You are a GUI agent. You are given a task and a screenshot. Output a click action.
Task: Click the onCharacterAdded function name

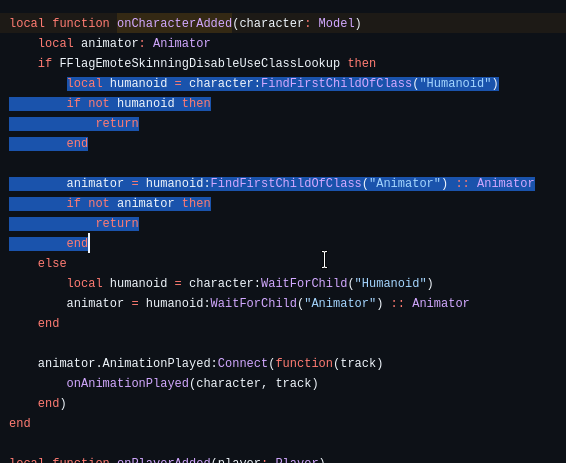[x=174, y=23]
